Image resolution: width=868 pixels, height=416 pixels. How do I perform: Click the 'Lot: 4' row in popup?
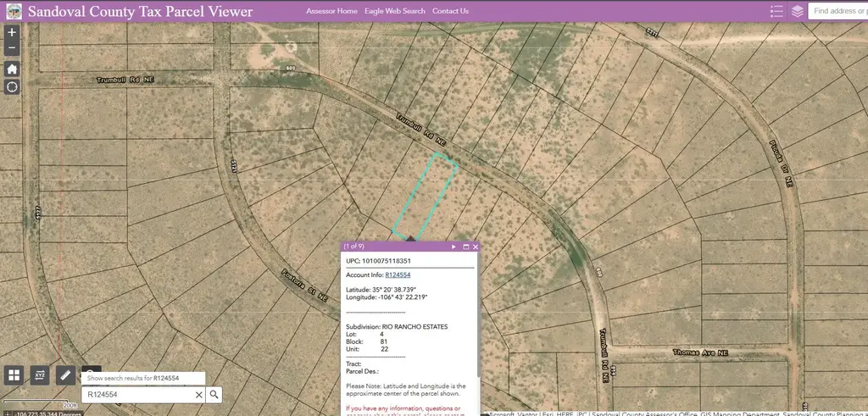[x=364, y=334]
